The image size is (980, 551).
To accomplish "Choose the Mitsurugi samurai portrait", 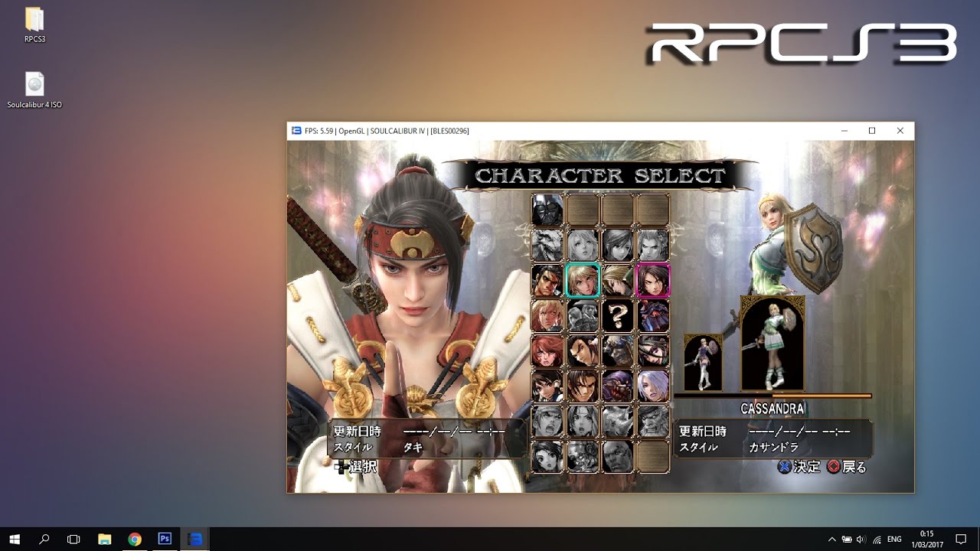I will (547, 280).
